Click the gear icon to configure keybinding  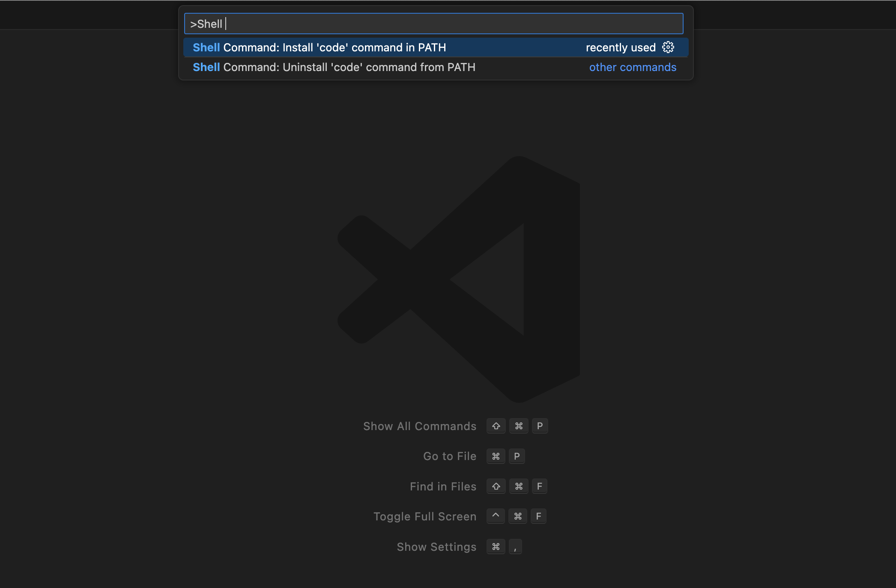pos(668,48)
